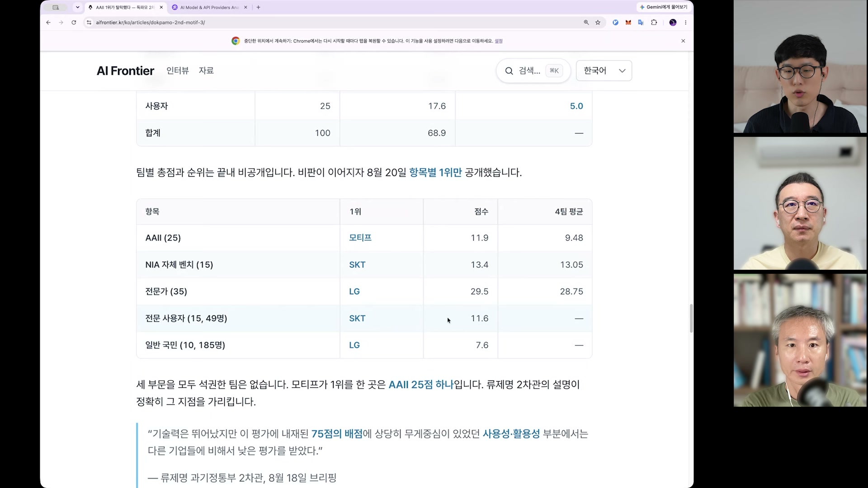This screenshot has height=488, width=868.
Task: Follow the AAII 25점 하나 link
Action: pos(421,385)
